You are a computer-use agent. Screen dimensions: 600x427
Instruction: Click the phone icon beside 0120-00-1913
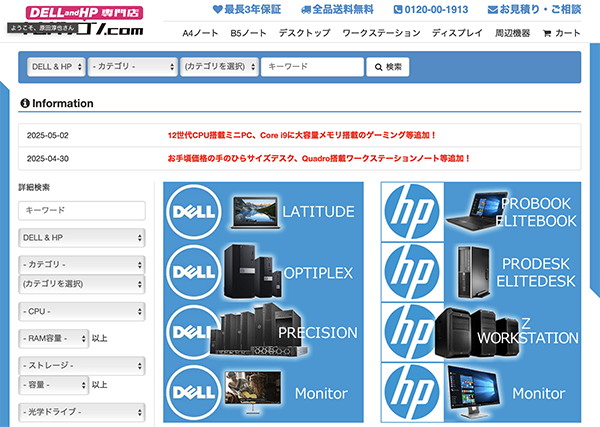398,10
